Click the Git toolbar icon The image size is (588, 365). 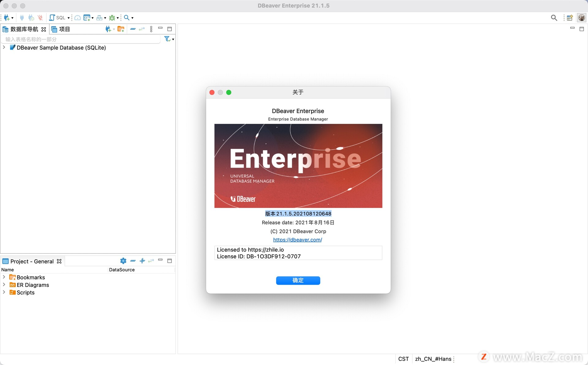coord(87,18)
